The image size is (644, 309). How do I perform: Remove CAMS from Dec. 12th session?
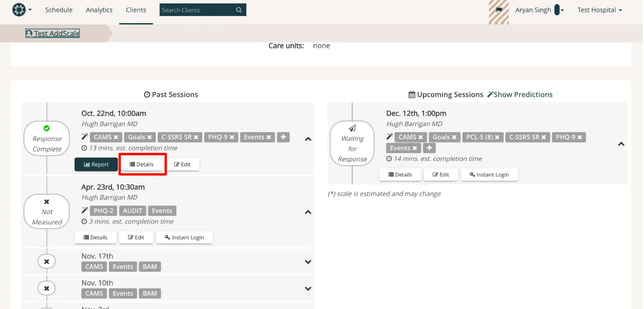[x=421, y=137]
